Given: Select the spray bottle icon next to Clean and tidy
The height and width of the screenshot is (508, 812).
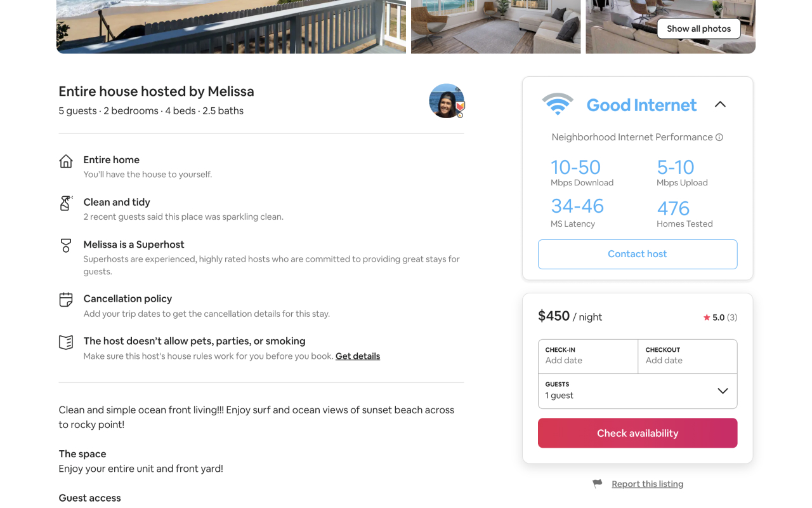Looking at the screenshot, I should 66,203.
